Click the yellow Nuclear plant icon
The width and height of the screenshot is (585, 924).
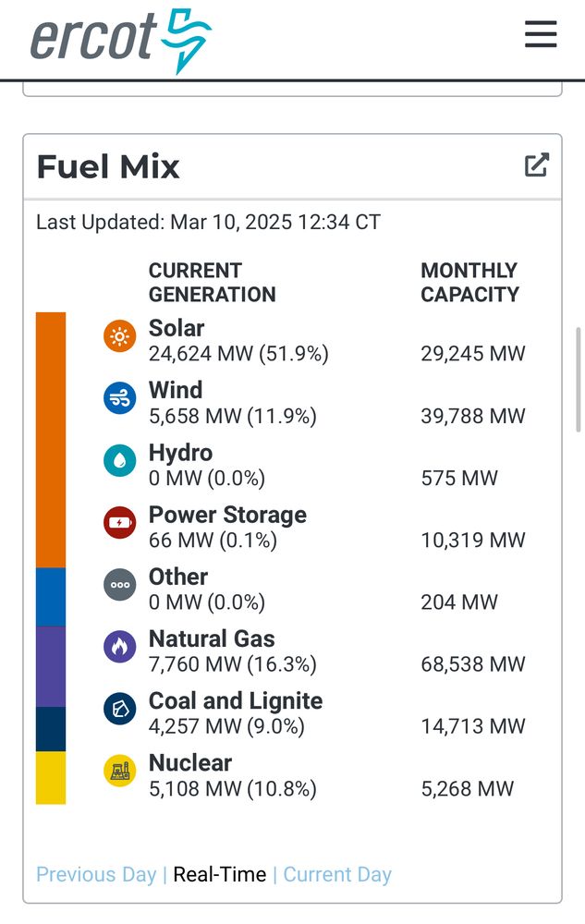[120, 770]
